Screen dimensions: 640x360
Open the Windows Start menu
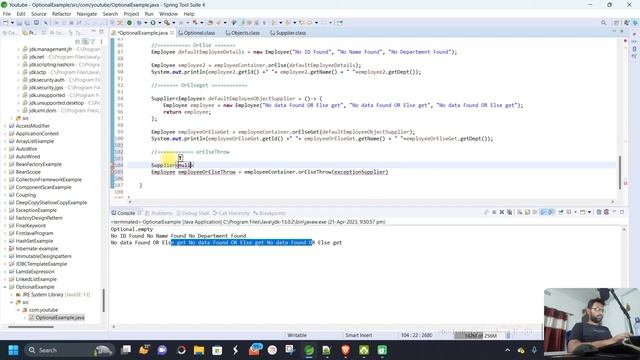(13, 350)
